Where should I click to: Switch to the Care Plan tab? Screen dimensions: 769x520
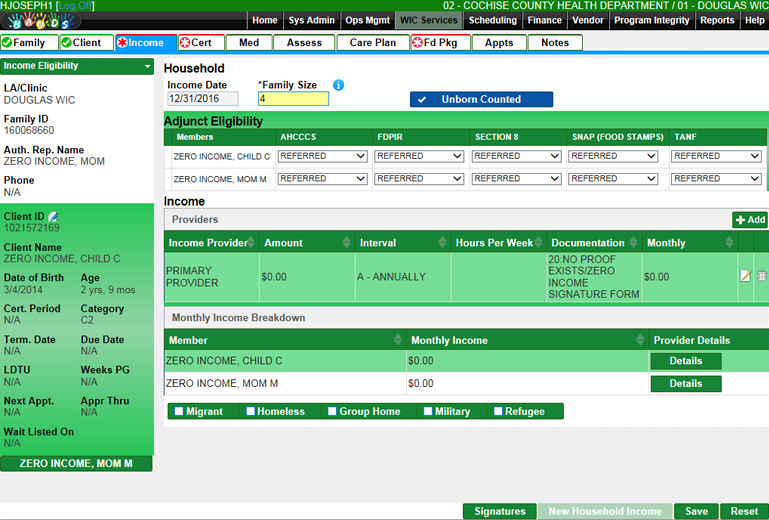(x=373, y=43)
